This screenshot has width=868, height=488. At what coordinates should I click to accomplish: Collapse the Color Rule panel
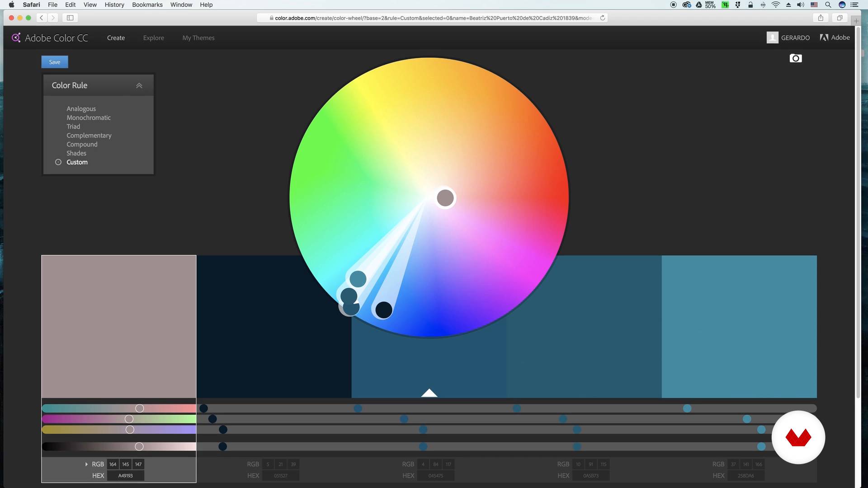[139, 85]
